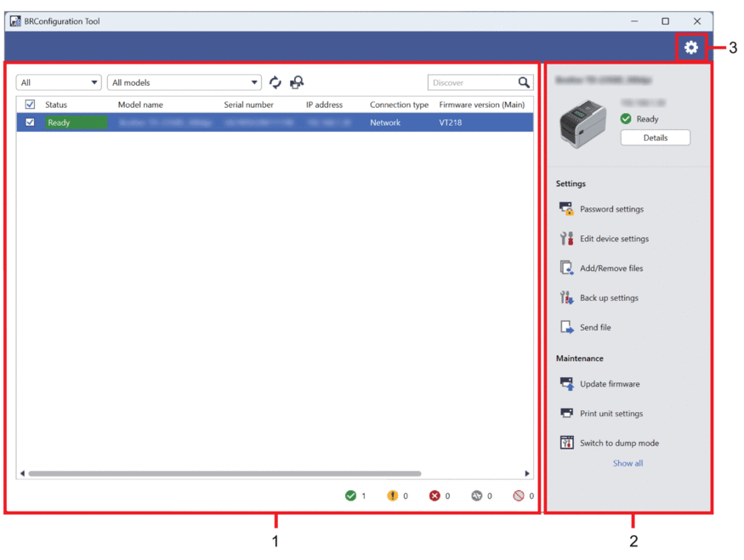Select Send file option
744x560 pixels.
point(594,327)
